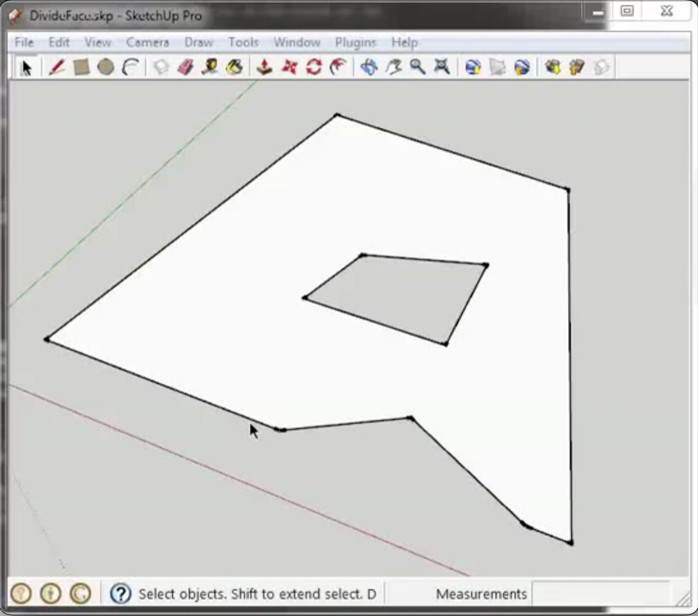Click the Measurements input box
698x616 pixels.
click(600, 594)
